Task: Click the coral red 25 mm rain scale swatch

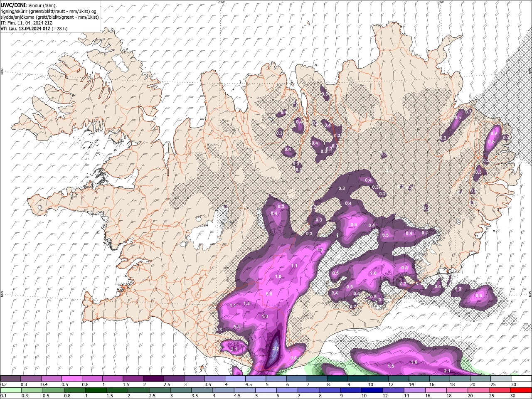Action: (500, 390)
